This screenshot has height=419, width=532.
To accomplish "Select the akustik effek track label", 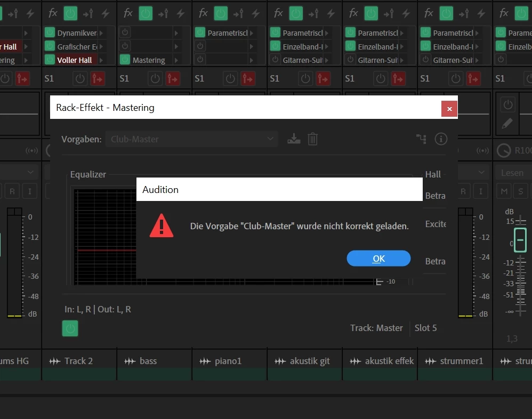I will (x=390, y=361).
